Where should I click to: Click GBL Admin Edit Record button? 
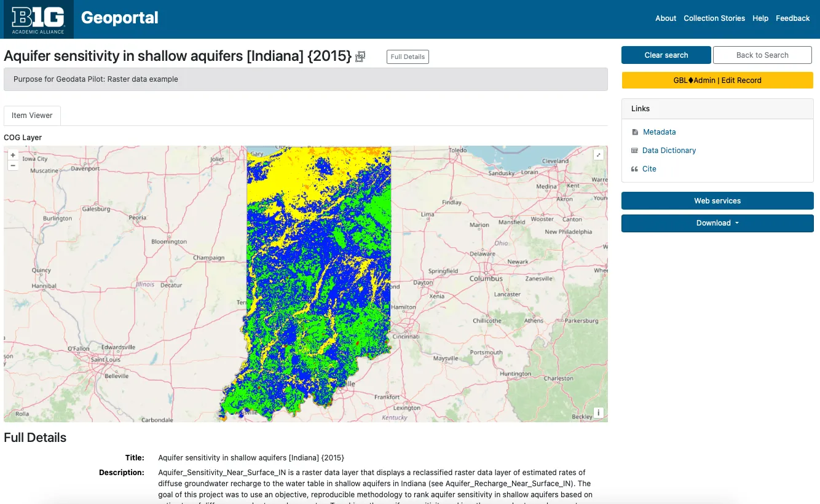(717, 81)
